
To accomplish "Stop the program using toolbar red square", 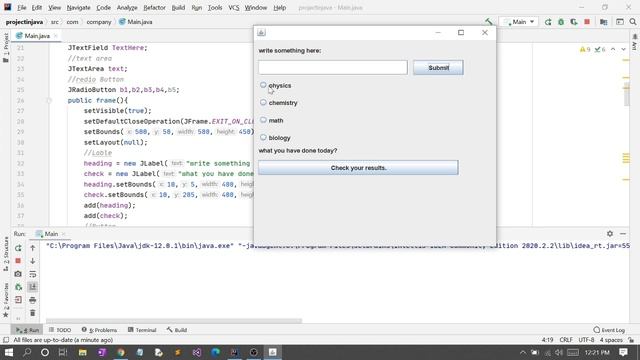I will coord(587,22).
